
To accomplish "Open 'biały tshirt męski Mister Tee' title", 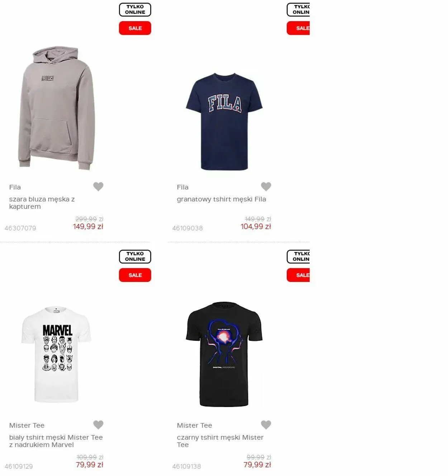I will tap(56, 441).
